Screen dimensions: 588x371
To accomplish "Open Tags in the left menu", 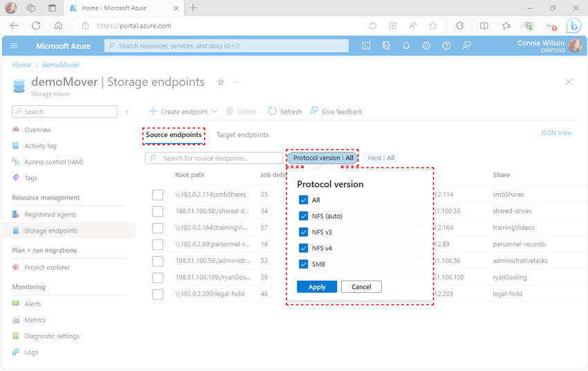I will click(30, 178).
